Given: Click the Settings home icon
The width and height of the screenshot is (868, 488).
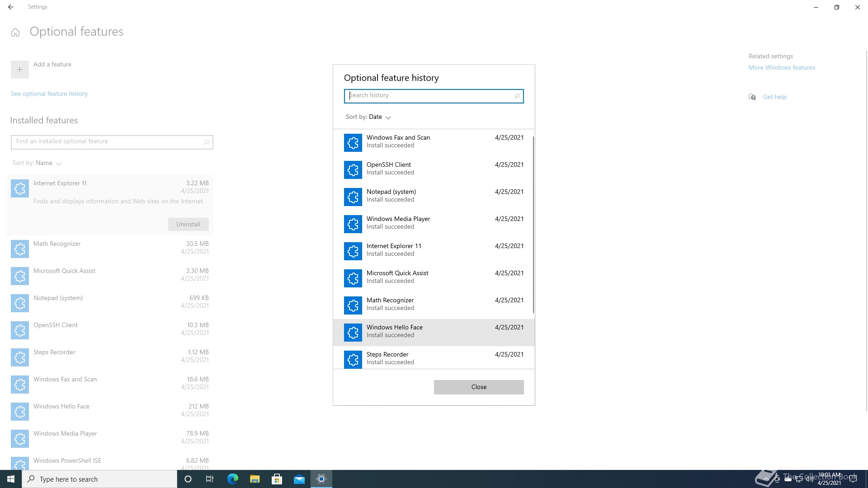Looking at the screenshot, I should pyautogui.click(x=15, y=32).
